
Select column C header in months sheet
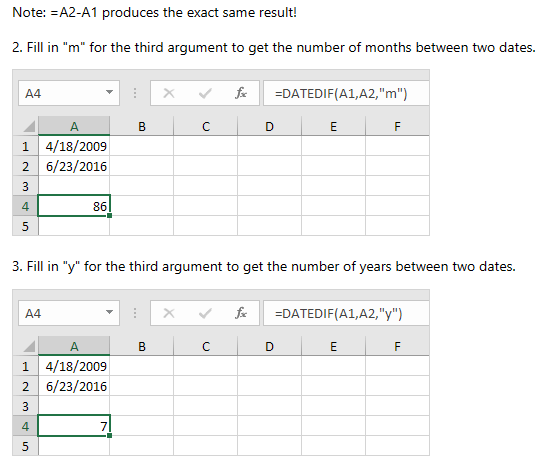click(206, 126)
